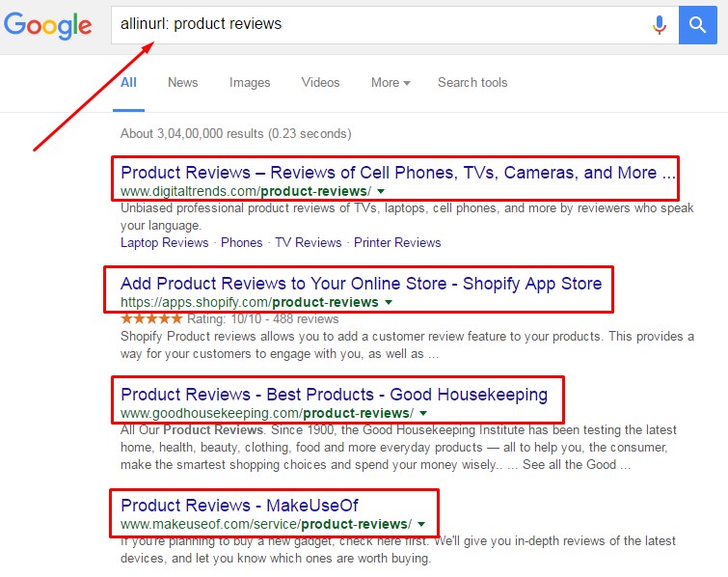
Task: Select the All results tab
Action: pos(128,83)
